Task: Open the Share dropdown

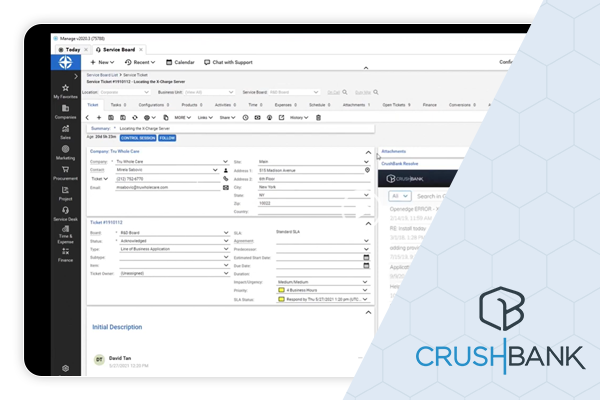Action: 227,118
